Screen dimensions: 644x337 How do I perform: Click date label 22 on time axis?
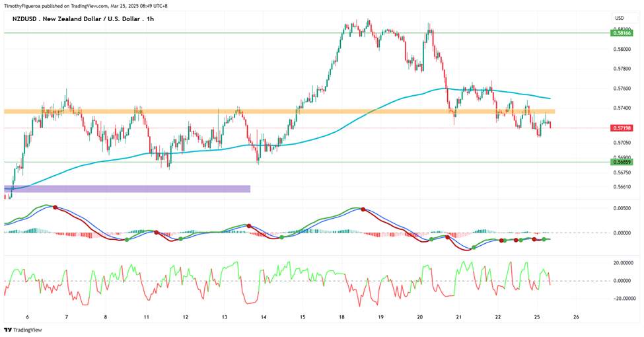[x=498, y=317]
